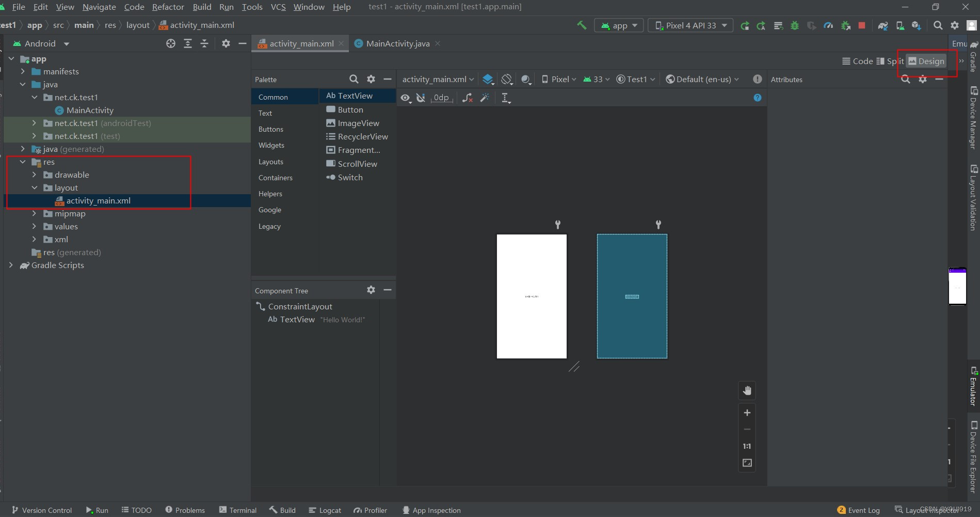Click the orientation rotate icon

507,79
